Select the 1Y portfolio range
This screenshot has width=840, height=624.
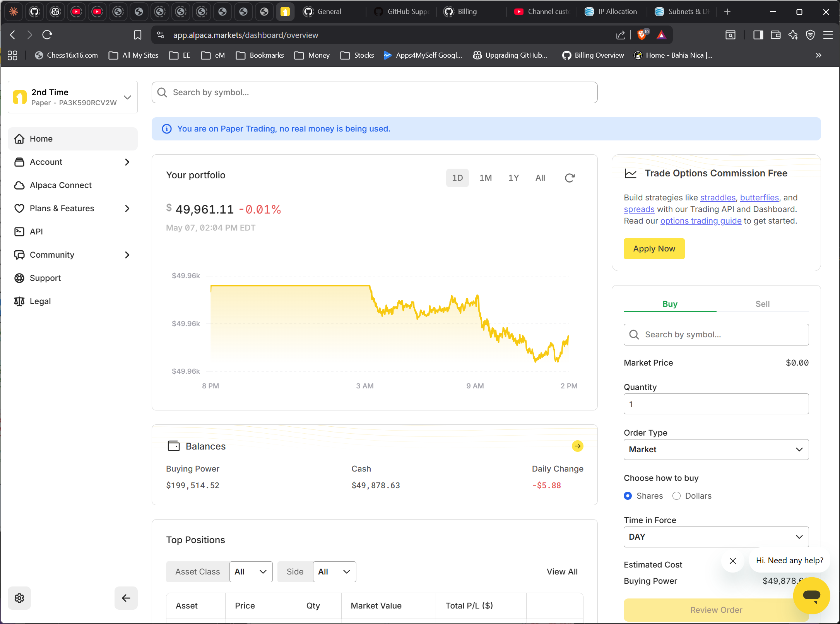tap(513, 178)
